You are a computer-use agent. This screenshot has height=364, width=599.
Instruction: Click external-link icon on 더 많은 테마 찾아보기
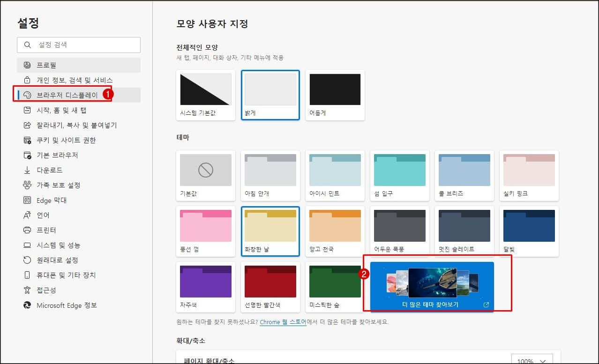(486, 305)
